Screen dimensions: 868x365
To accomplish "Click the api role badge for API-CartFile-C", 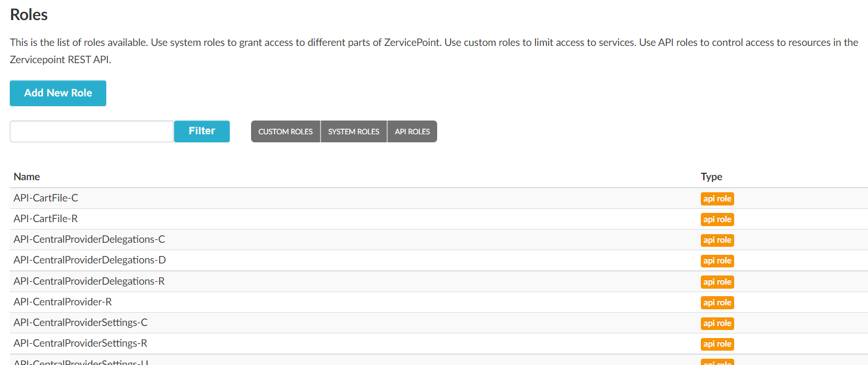I will 717,199.
